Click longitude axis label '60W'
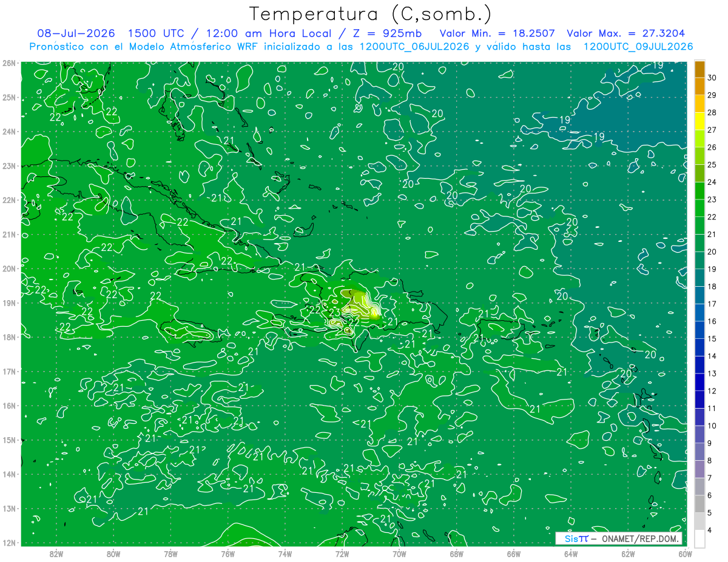Image resolution: width=728 pixels, height=562 pixels. click(685, 554)
